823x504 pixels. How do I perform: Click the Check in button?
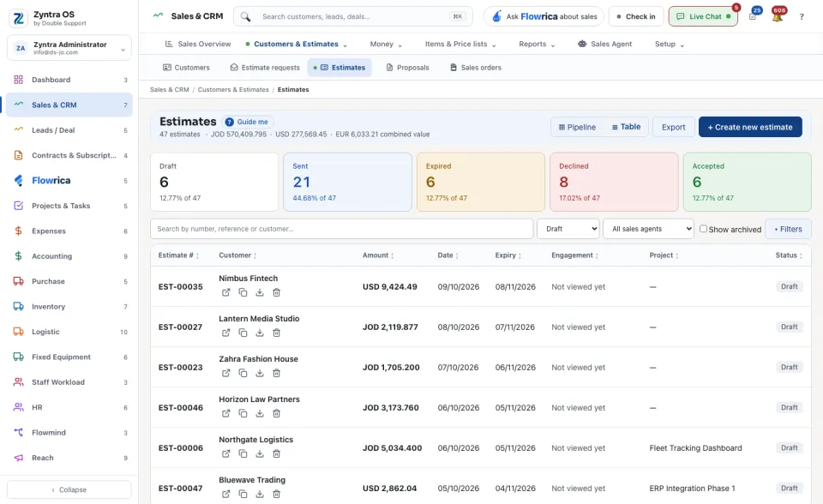click(636, 16)
